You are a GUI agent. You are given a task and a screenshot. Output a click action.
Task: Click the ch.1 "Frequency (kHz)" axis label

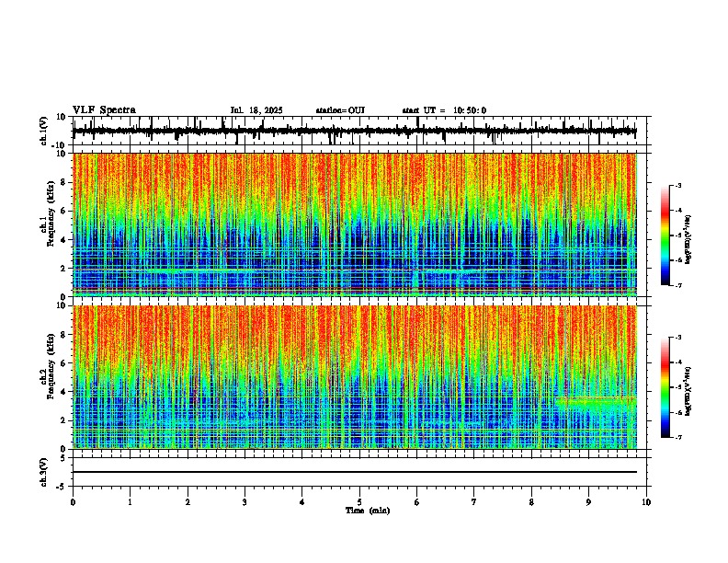coord(51,213)
